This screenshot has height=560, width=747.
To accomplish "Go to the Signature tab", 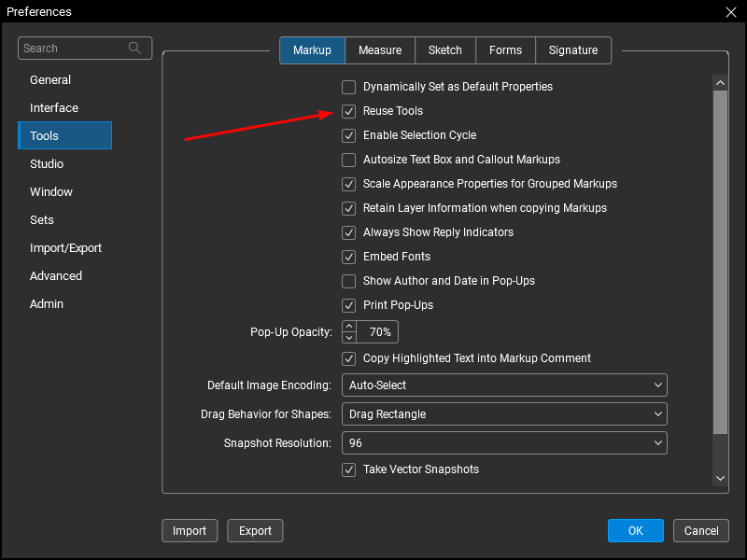I will point(573,50).
